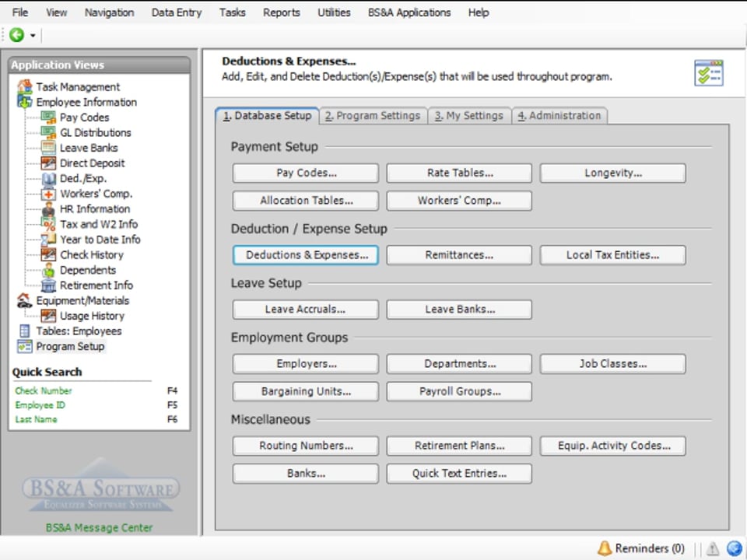Screen dimensions: 747x560
Task: Open the Data Entry menu
Action: pyautogui.click(x=177, y=12)
